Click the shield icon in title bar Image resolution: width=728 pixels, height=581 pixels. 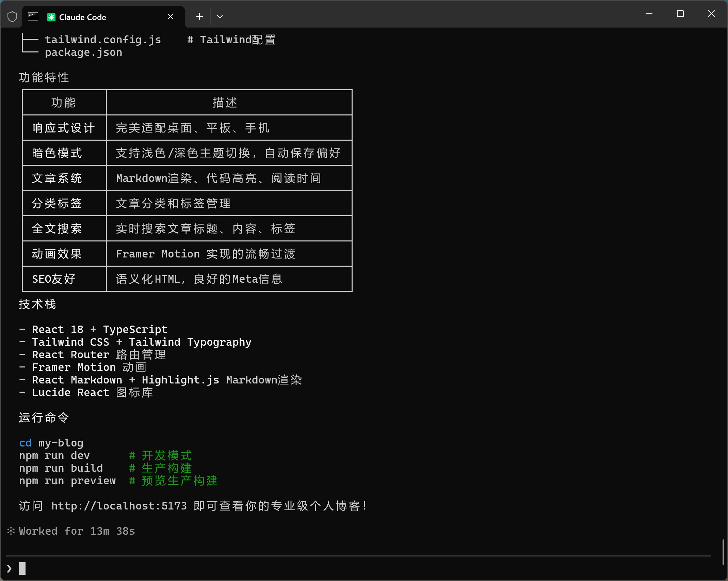tap(12, 17)
